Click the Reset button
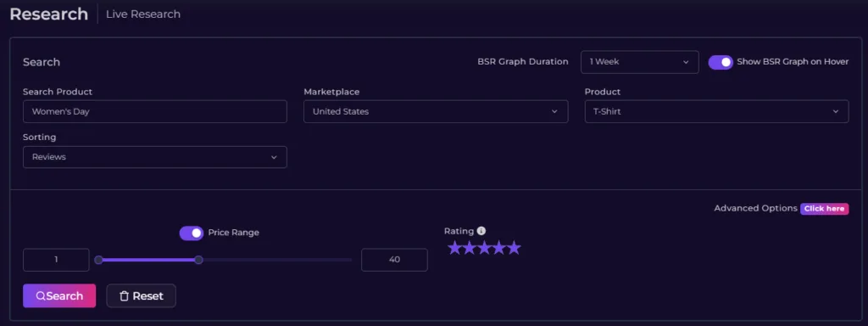This screenshot has width=868, height=326. click(142, 295)
